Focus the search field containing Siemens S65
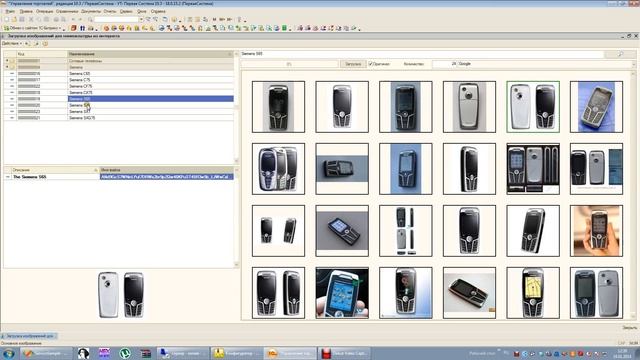 [422, 54]
